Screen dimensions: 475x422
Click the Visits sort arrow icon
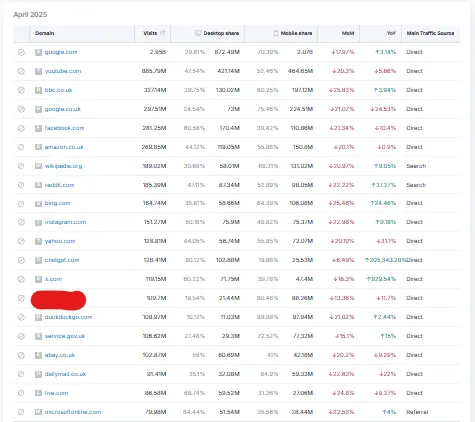tap(163, 33)
